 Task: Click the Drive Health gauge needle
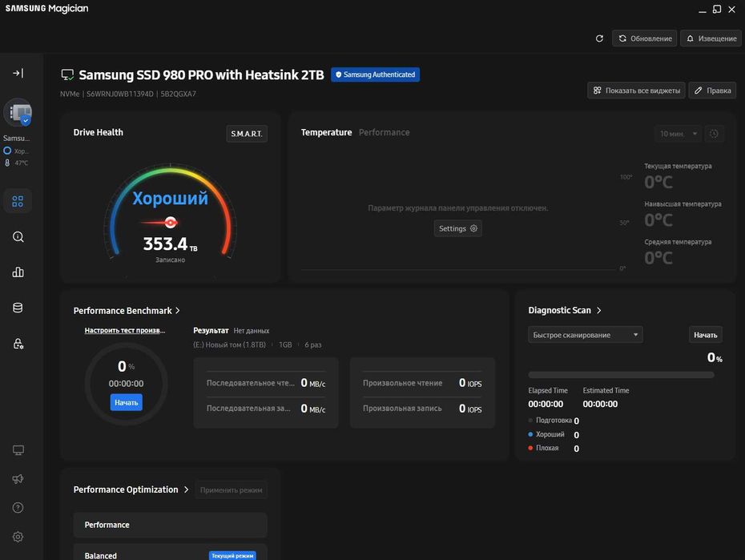click(x=160, y=222)
